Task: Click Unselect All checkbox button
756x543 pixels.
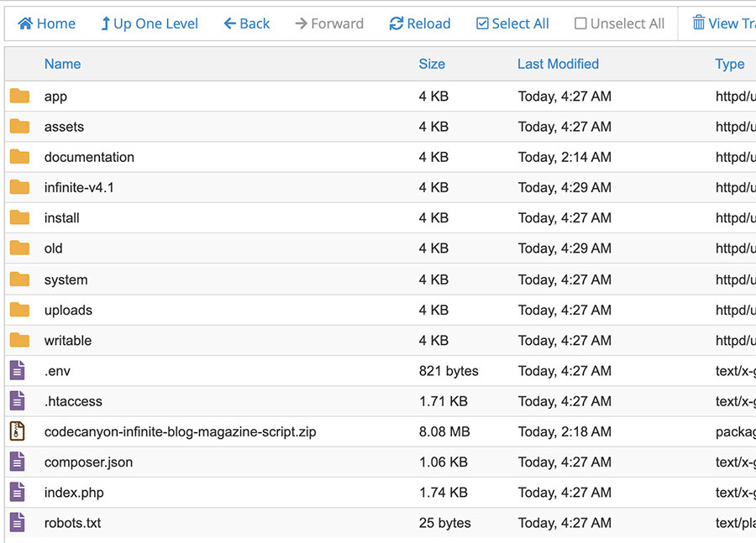Action: point(580,23)
